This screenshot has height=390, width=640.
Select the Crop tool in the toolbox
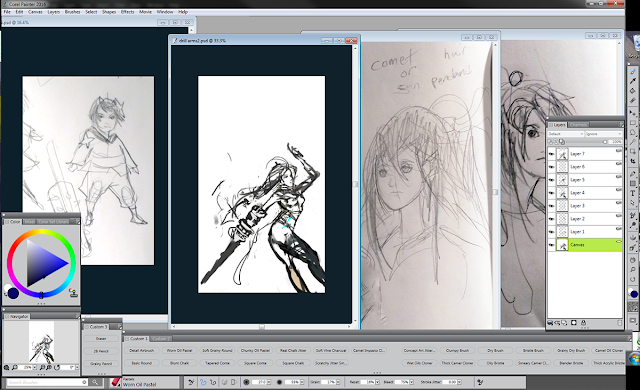pos(633,161)
